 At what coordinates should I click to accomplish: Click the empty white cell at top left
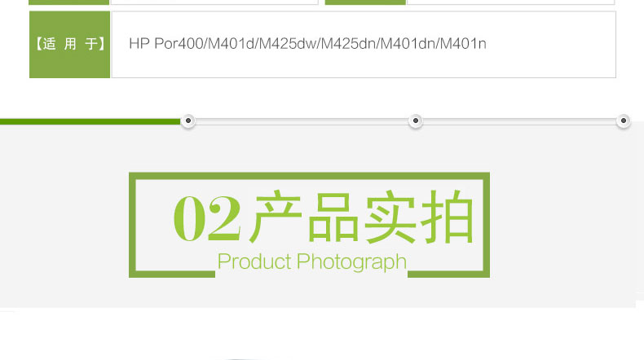tap(214, 2)
